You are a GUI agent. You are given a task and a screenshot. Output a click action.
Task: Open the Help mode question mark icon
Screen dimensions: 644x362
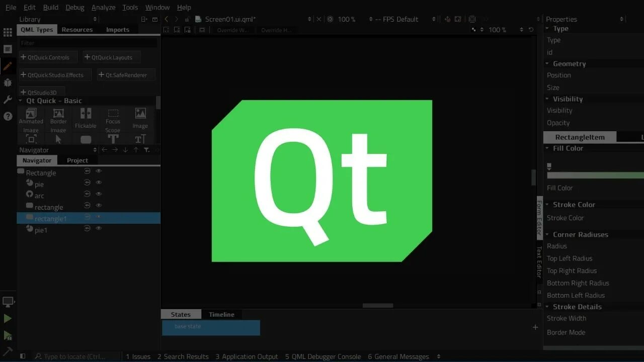(8, 116)
